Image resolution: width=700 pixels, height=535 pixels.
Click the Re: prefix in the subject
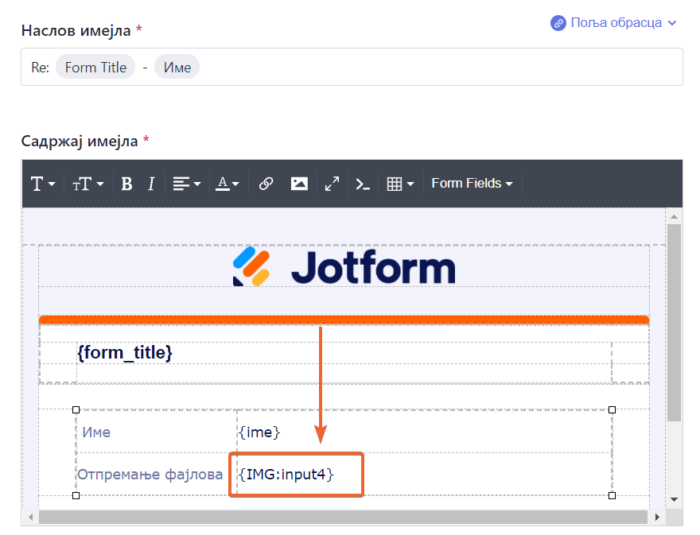(x=40, y=67)
